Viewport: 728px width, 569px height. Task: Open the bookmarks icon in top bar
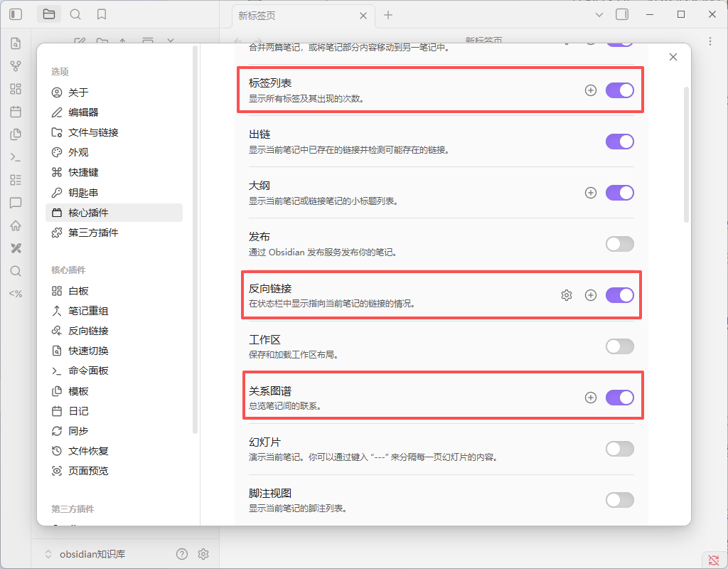[101, 14]
